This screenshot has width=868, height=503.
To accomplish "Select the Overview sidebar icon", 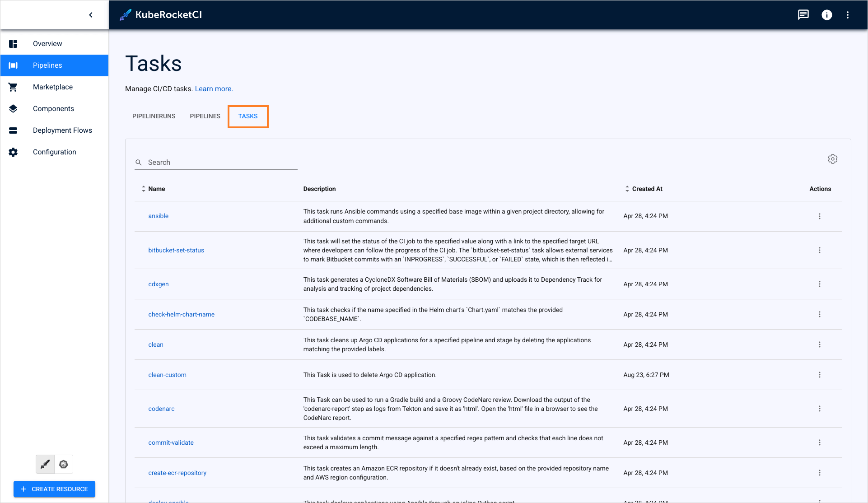I will [x=13, y=43].
